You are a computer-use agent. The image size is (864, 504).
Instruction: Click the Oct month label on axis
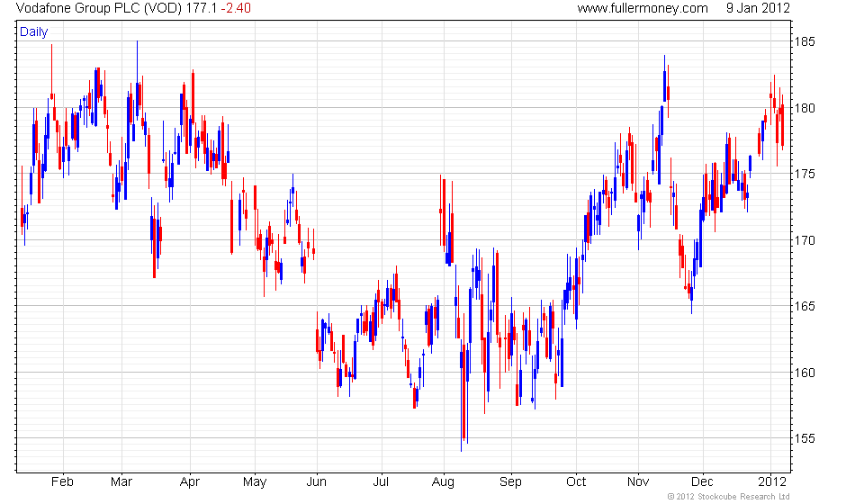pos(576,482)
